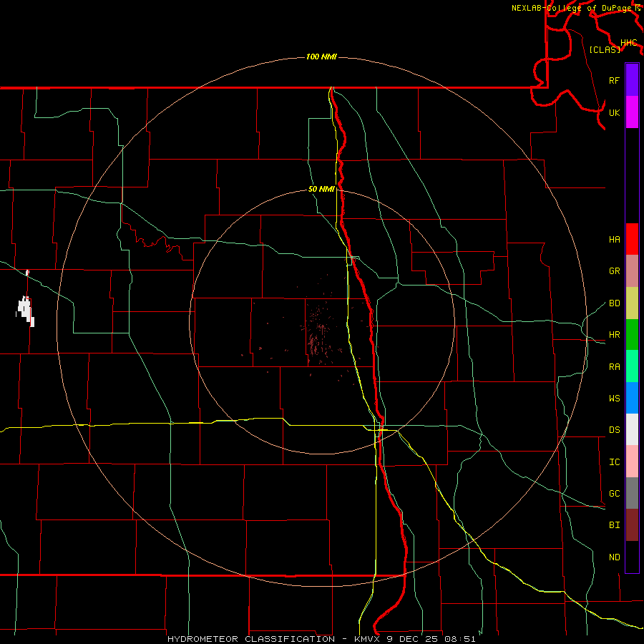The height and width of the screenshot is (644, 644).
Task: Click the IC legend label
Action: coord(614,462)
